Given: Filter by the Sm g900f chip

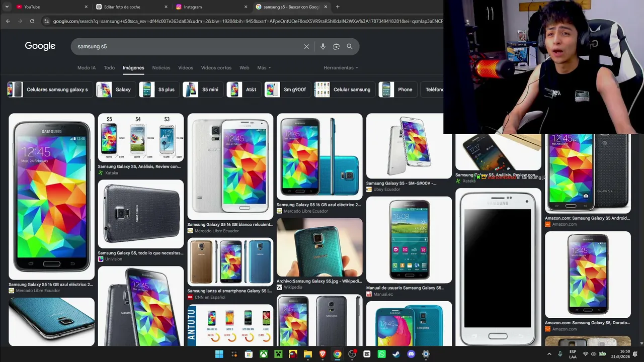Looking at the screenshot, I should (287, 89).
